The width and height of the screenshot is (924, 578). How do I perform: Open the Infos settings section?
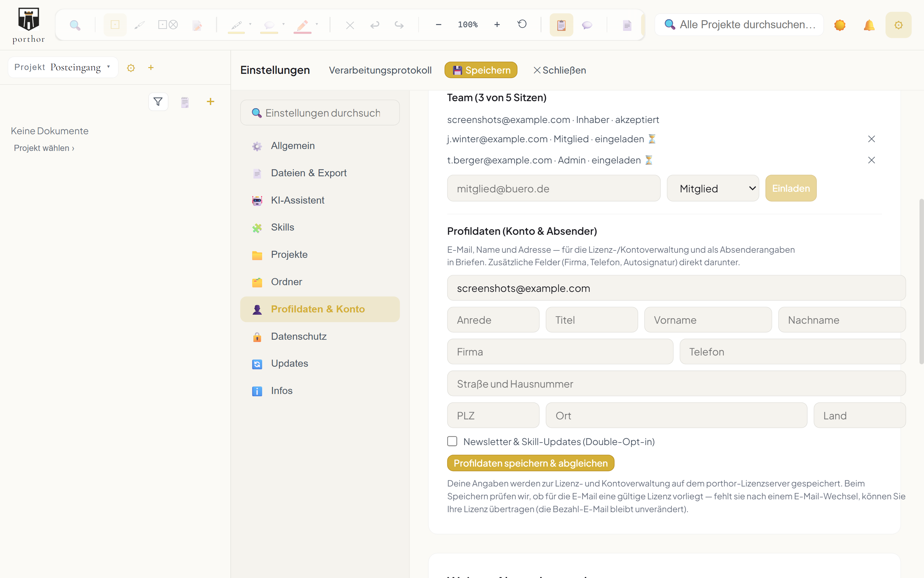320,391
